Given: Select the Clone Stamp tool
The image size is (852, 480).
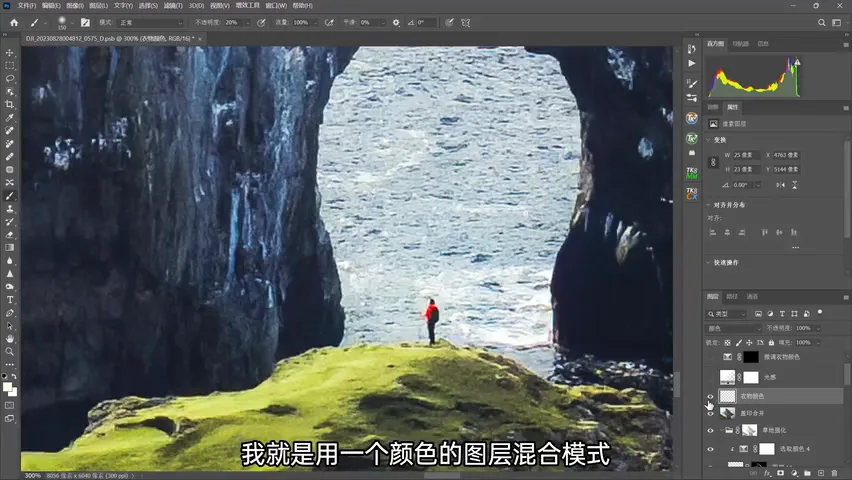Looking at the screenshot, I should (10, 209).
